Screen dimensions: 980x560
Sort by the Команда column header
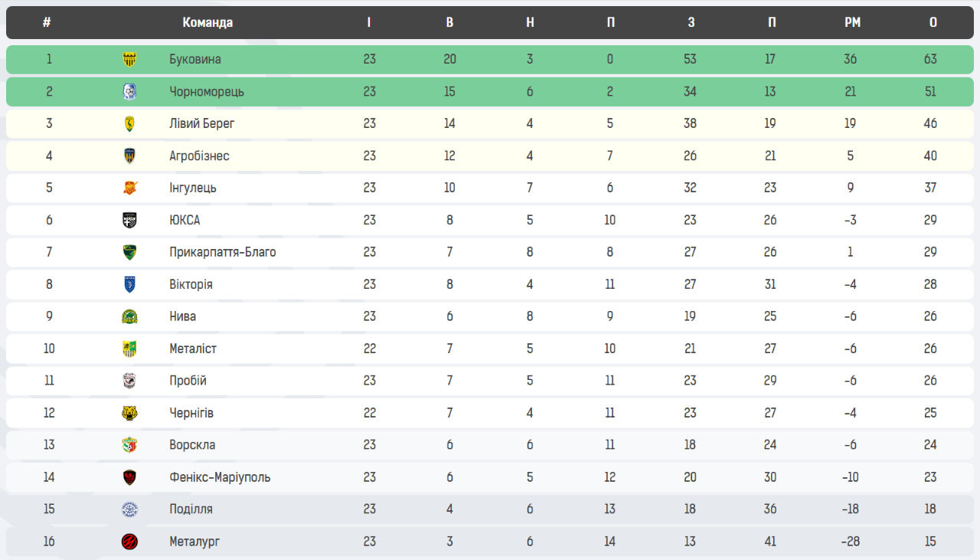(x=207, y=23)
